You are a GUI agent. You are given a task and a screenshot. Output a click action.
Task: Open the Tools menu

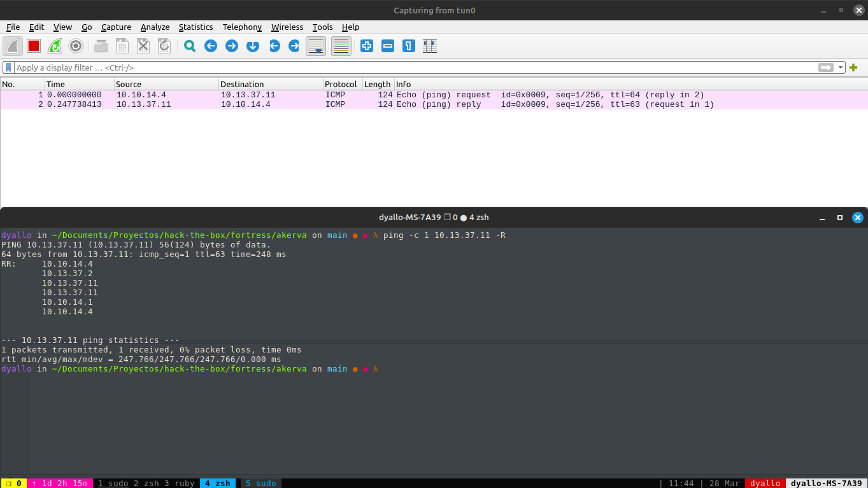[x=323, y=27]
